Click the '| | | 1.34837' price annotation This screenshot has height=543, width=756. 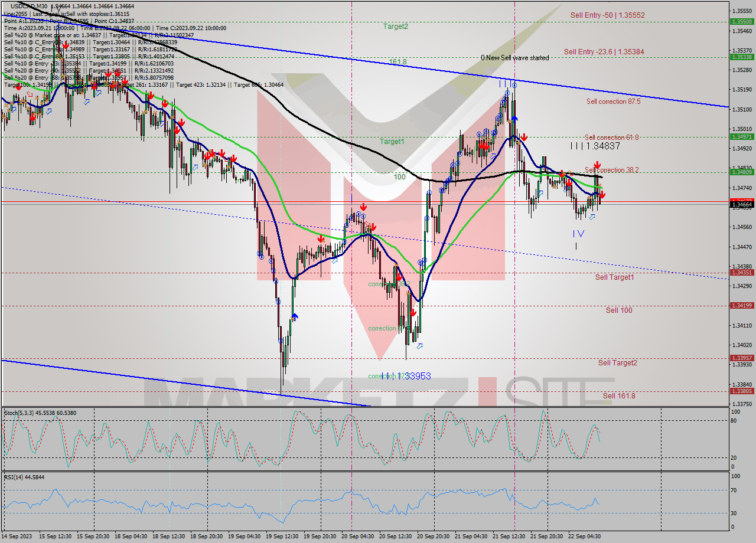(595, 146)
